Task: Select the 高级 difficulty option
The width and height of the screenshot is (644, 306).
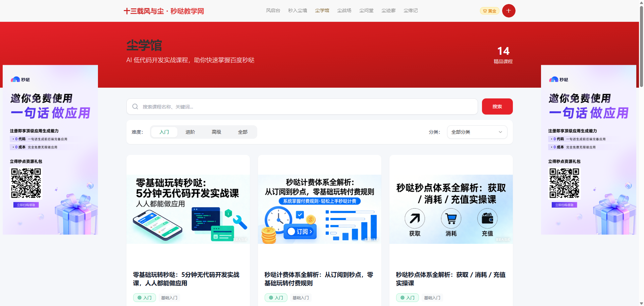Action: pos(216,132)
